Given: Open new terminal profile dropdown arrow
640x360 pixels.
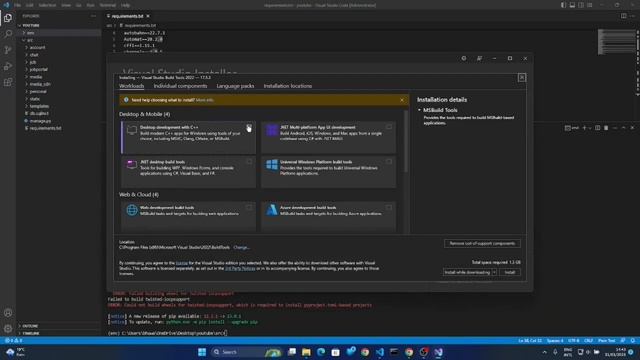Looking at the screenshot, I should (590, 128).
